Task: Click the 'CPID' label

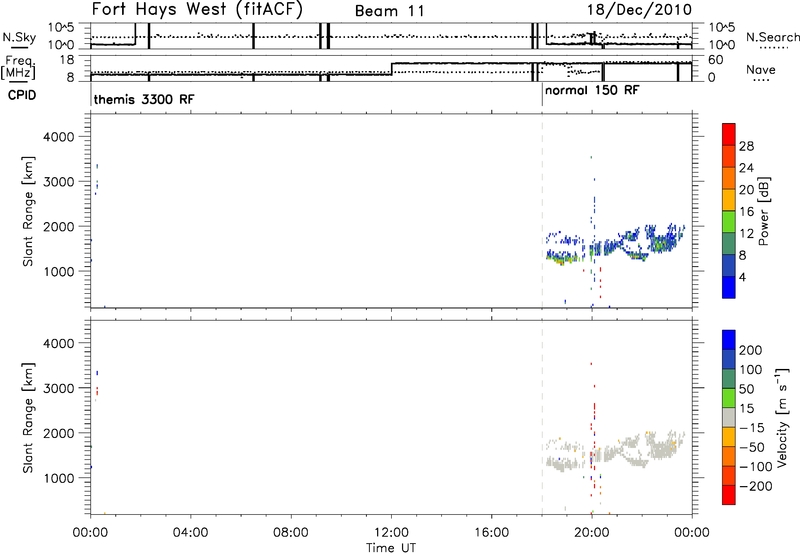Action: [x=22, y=95]
